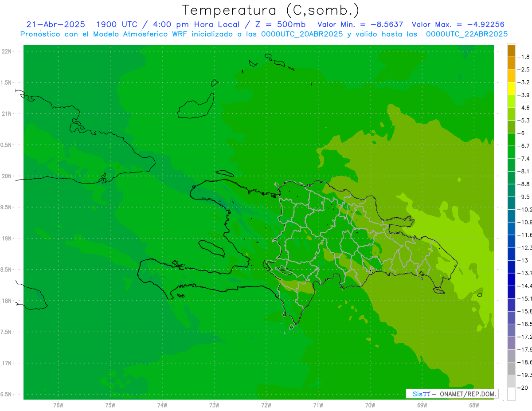Click the "-8.1" color scale label

(524, 171)
